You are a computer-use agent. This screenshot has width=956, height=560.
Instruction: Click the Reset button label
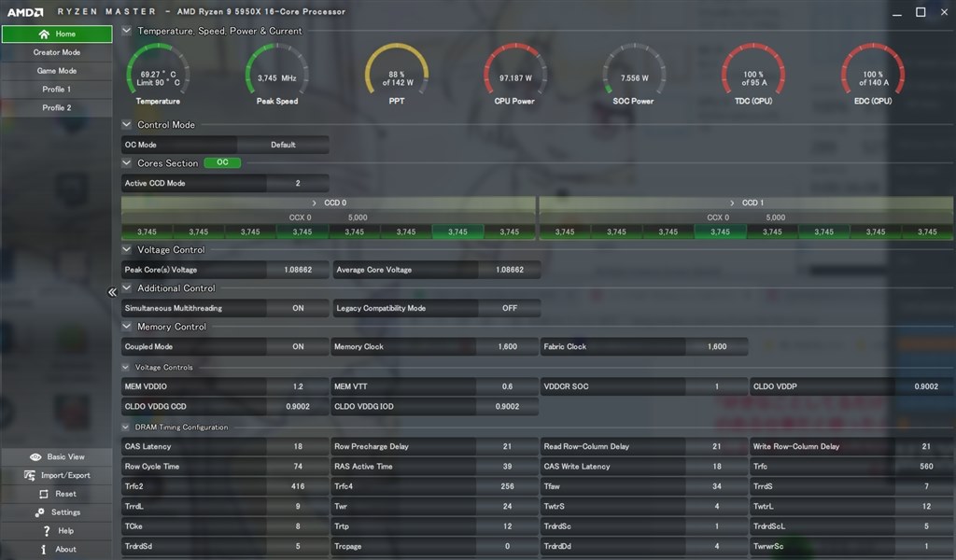pos(66,494)
